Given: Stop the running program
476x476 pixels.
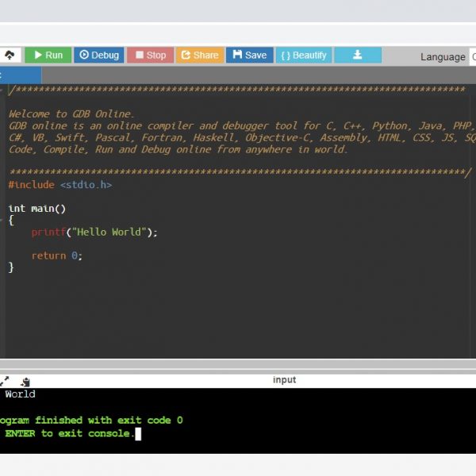Looking at the screenshot, I should (150, 55).
